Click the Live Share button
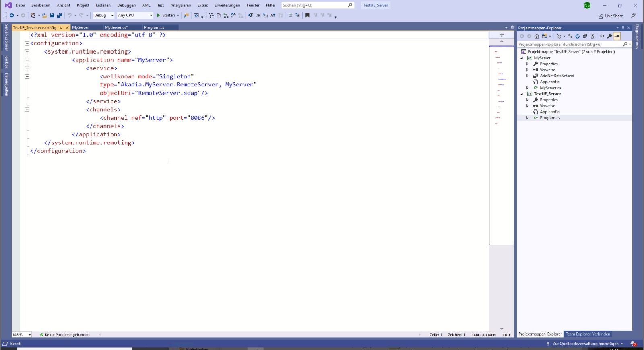This screenshot has height=350, width=644. [x=611, y=16]
